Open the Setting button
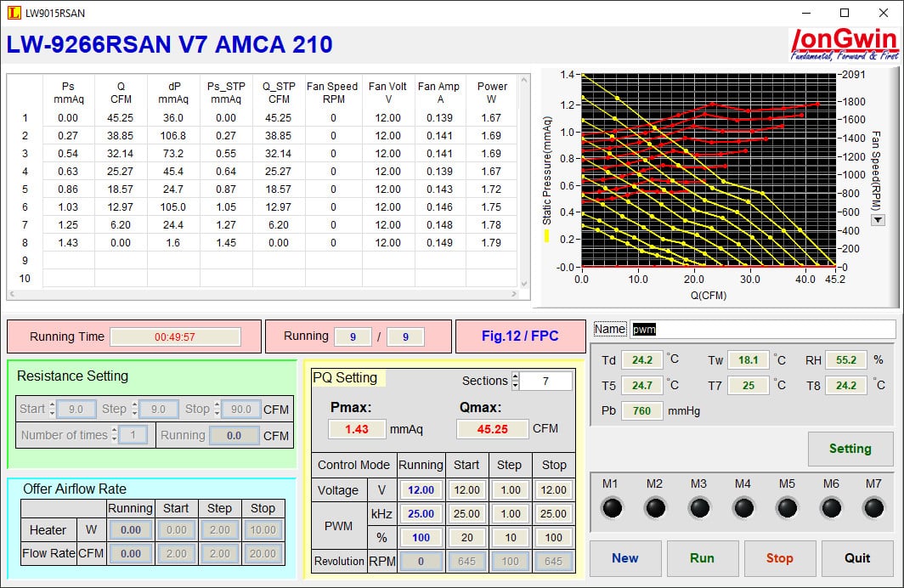The width and height of the screenshot is (904, 588). point(850,449)
